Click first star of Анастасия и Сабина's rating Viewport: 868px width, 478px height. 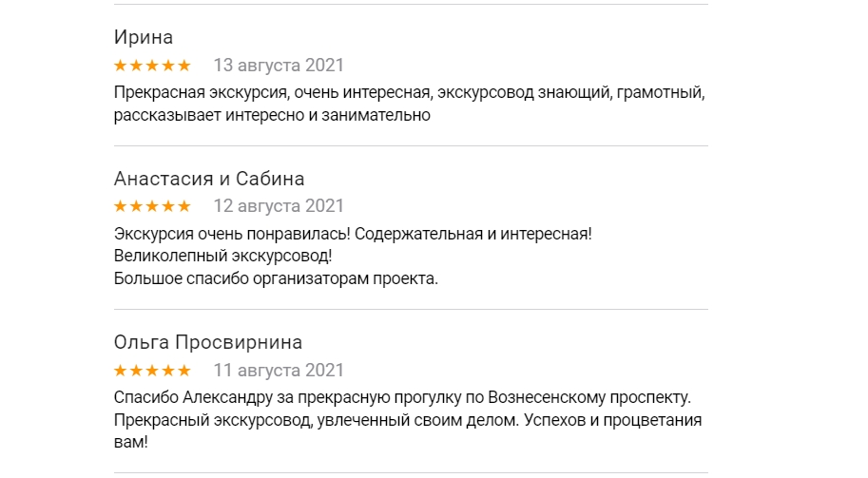coord(121,206)
